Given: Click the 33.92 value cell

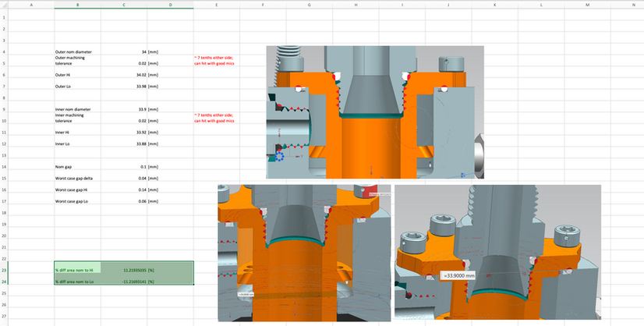Looking at the screenshot, I should click(x=124, y=133).
